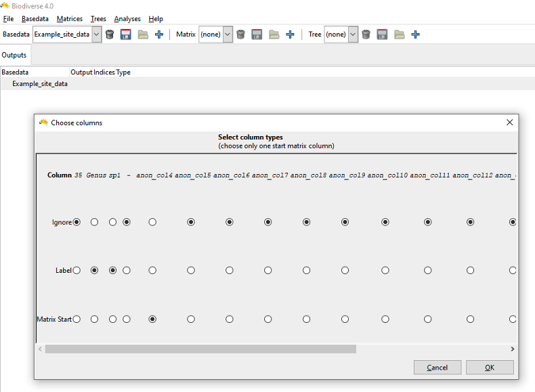This screenshot has height=392, width=535.
Task: Close the Choose columns dialog
Action: pos(509,123)
